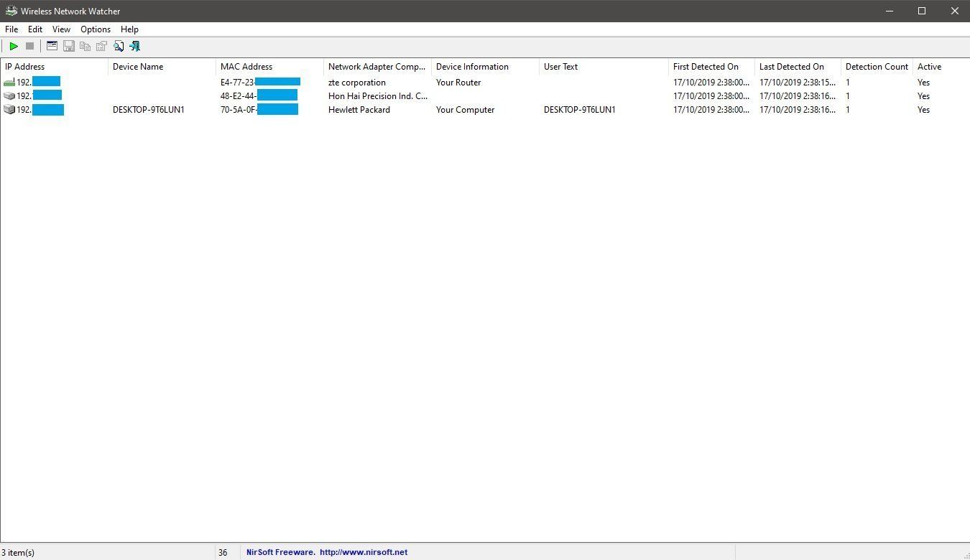This screenshot has width=970, height=560.
Task: Sort by MAC Address column header
Action: pos(246,67)
